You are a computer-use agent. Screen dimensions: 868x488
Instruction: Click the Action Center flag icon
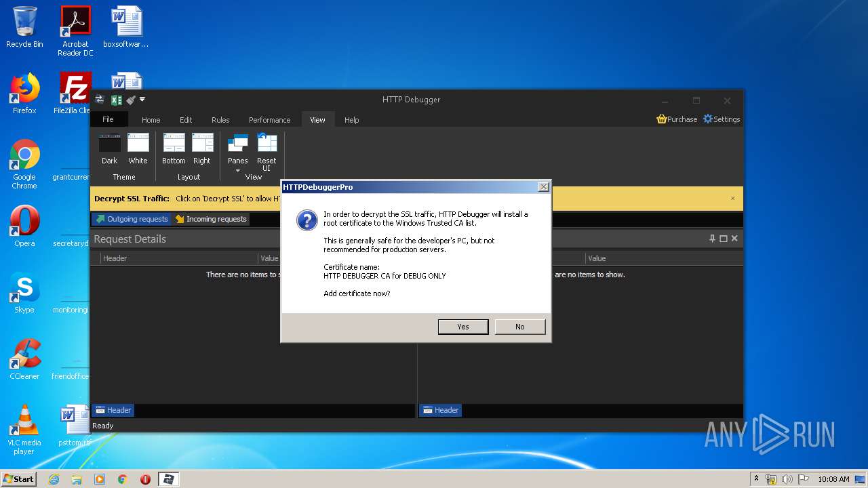[803, 479]
